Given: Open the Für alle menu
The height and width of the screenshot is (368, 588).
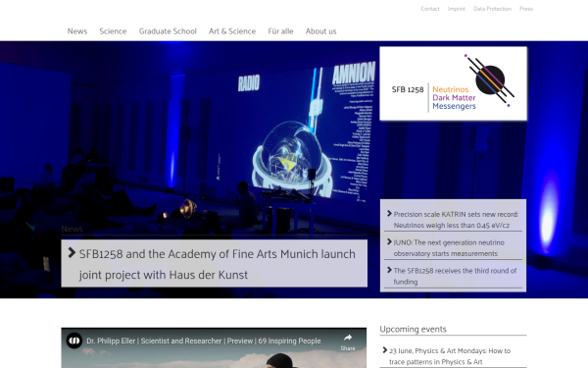Looking at the screenshot, I should pyautogui.click(x=280, y=31).
